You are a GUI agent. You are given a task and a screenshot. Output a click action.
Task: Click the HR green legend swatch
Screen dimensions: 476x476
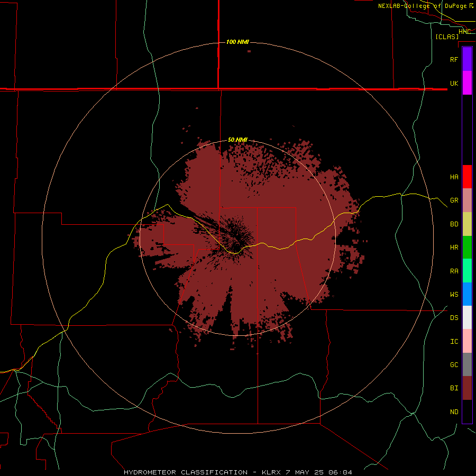coord(467,248)
